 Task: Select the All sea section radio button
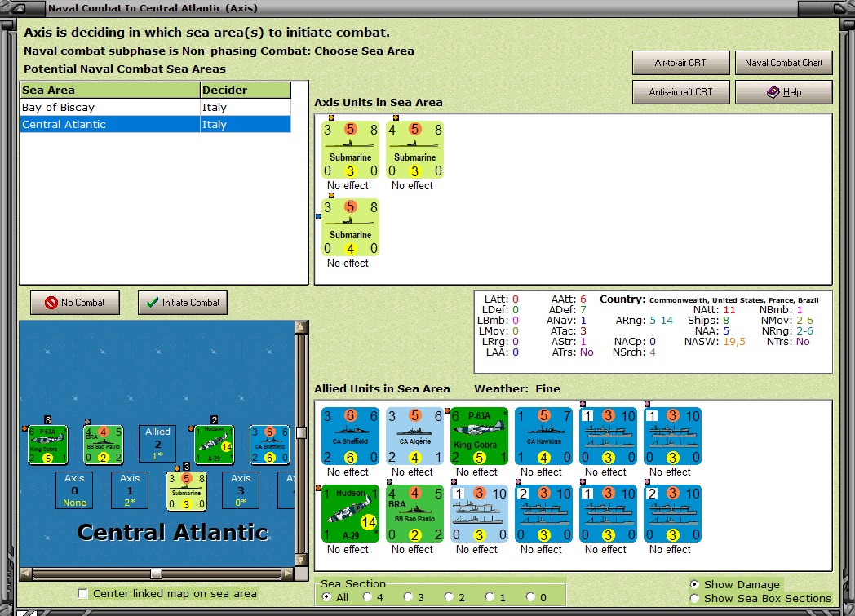click(x=326, y=597)
